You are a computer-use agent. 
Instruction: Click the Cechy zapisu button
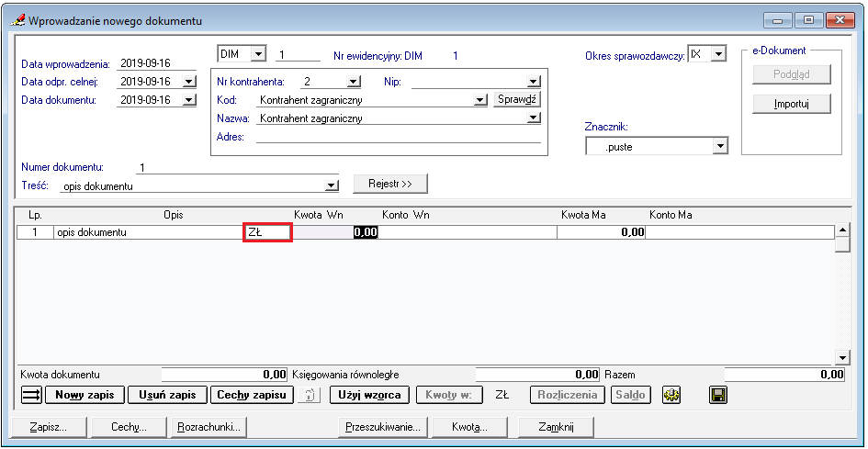tap(252, 396)
